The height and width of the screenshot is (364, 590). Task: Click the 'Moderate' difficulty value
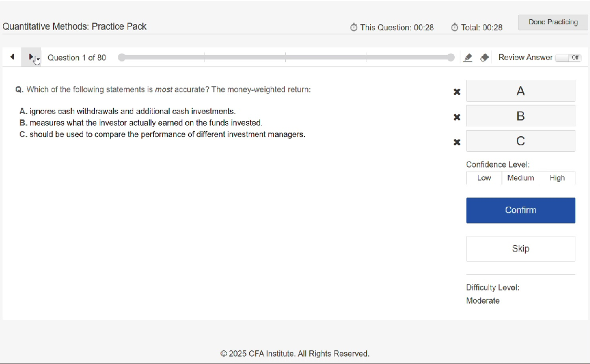coord(483,301)
